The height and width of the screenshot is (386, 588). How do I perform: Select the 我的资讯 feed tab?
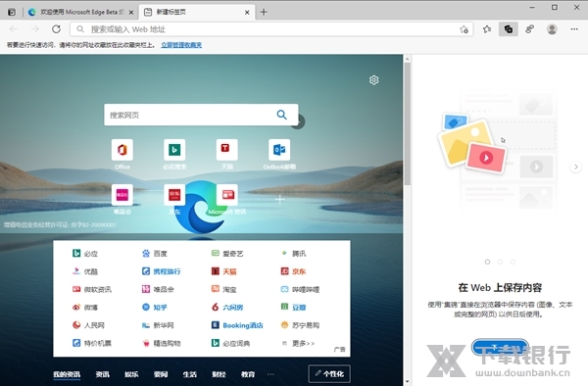pyautogui.click(x=67, y=374)
